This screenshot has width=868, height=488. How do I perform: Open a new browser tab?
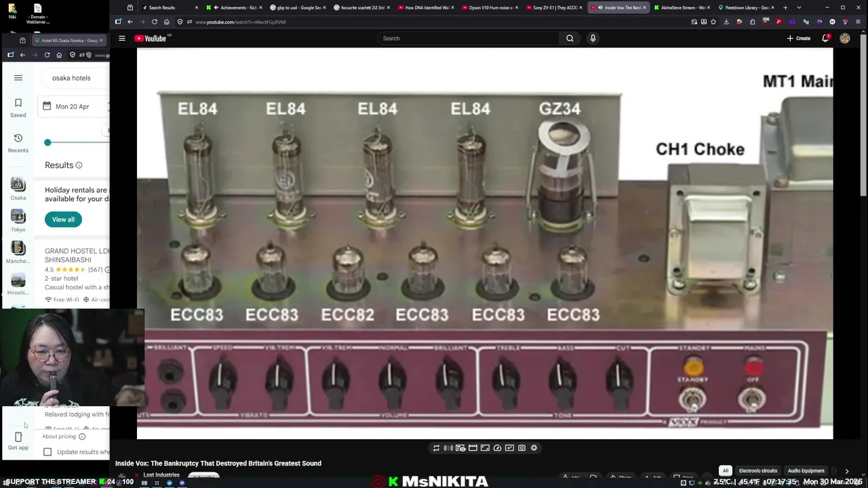click(x=785, y=7)
